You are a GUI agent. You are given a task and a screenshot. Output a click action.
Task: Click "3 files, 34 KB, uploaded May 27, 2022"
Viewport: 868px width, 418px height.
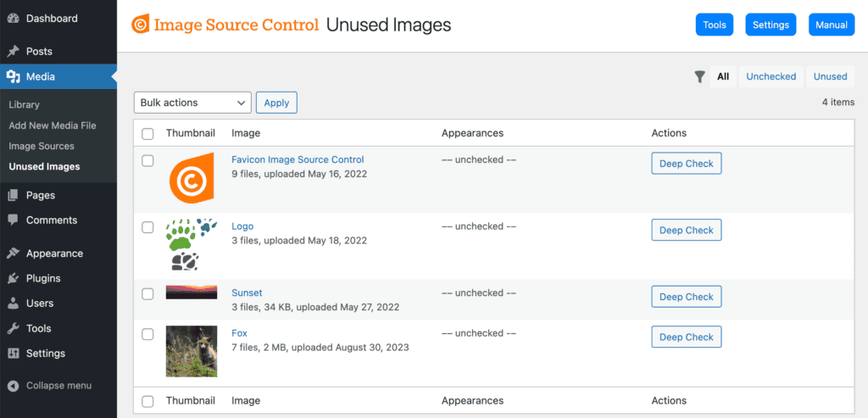(x=315, y=307)
